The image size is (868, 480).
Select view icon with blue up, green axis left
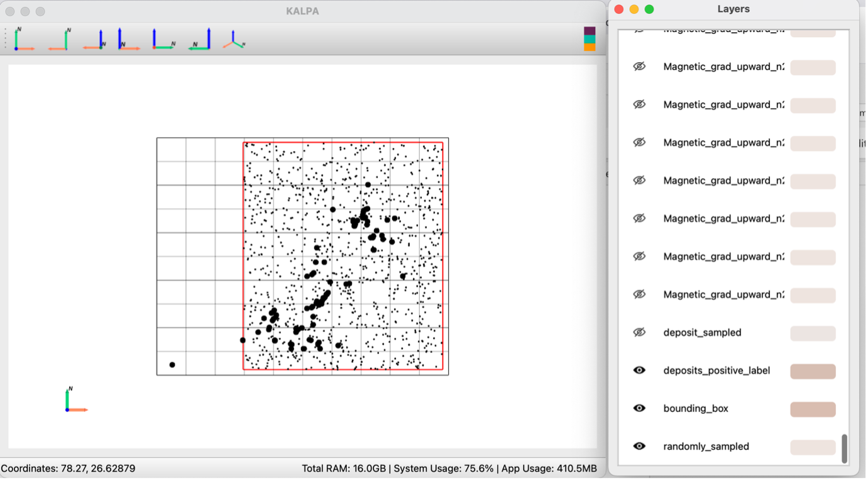200,39
